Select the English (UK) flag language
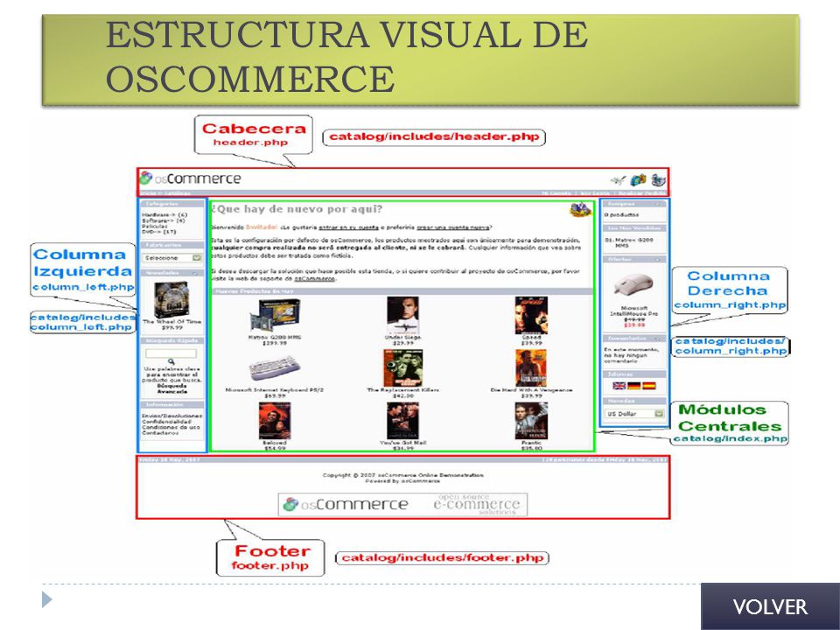840x630 pixels. coord(619,386)
